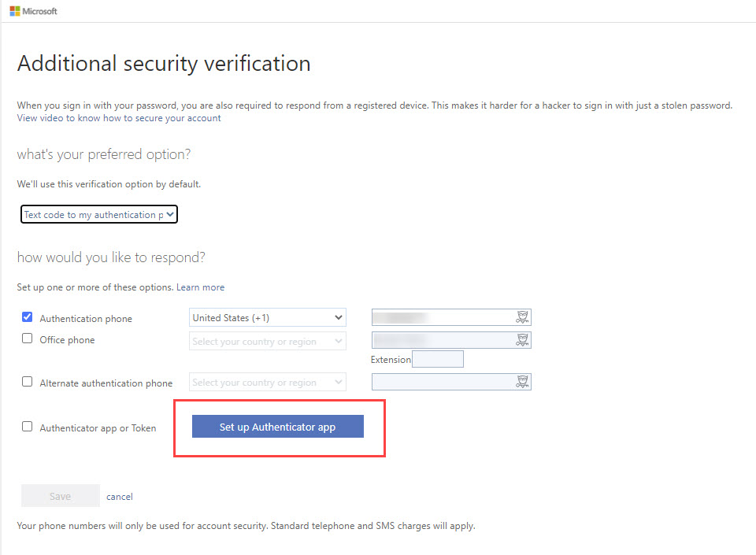
Task: Click into Alternate authentication phone number field
Action: [x=451, y=382]
